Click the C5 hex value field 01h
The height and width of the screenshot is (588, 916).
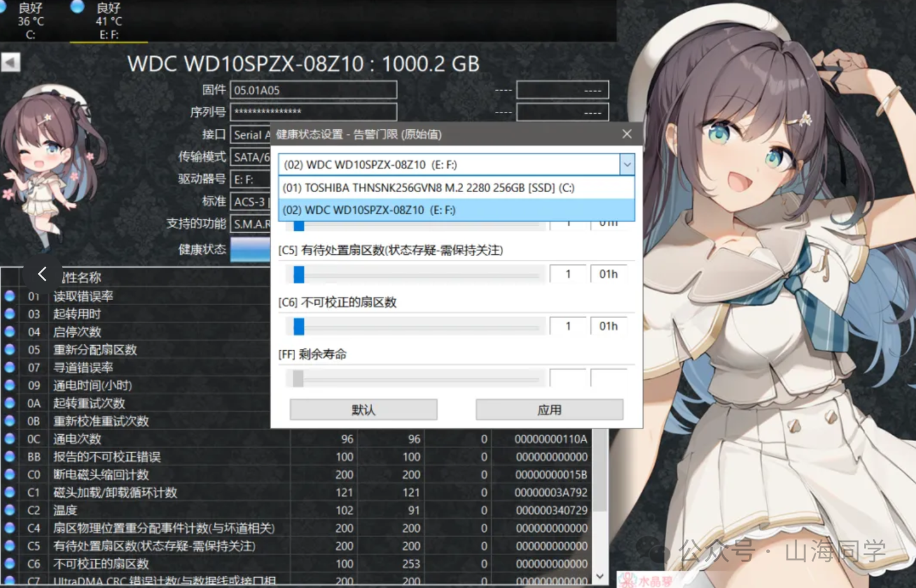click(608, 274)
